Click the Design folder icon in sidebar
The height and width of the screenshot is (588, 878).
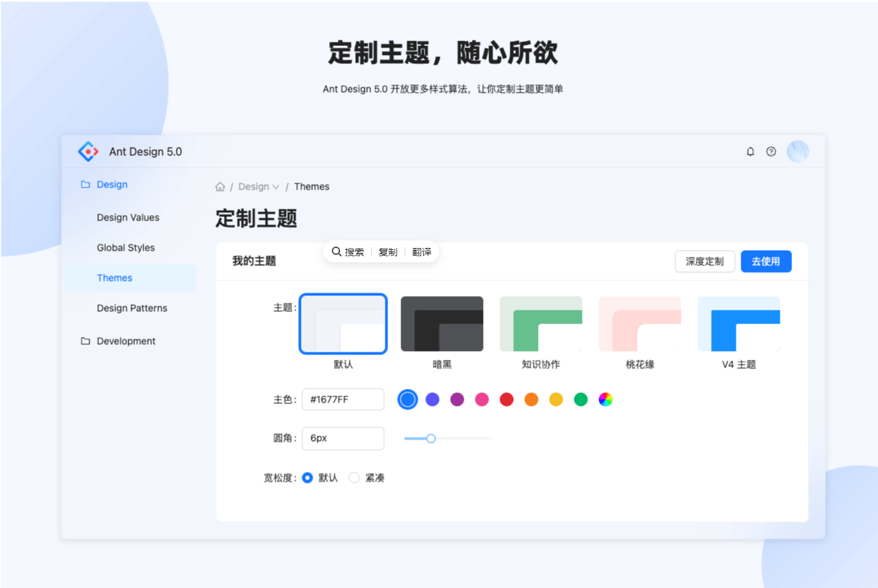85,184
